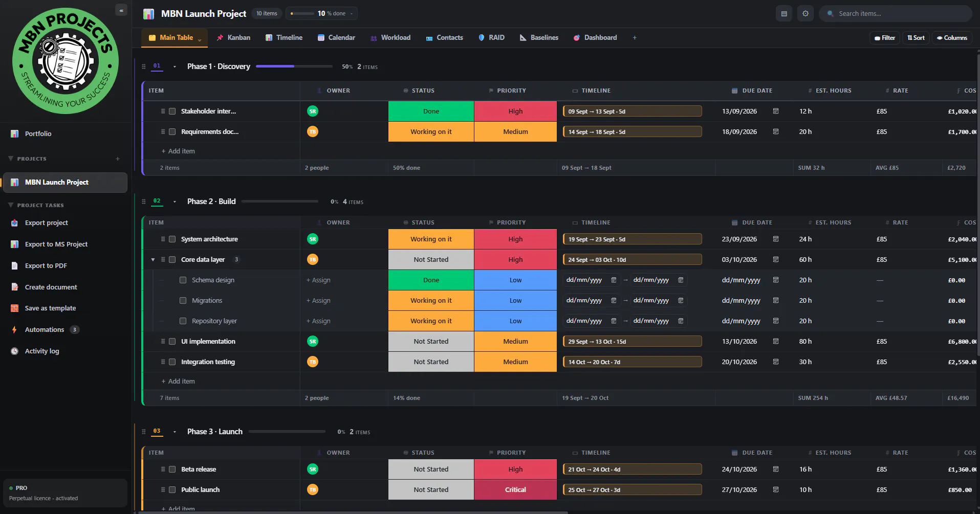This screenshot has width=980, height=514.
Task: Tick the UI implementation checkbox
Action: click(x=172, y=342)
